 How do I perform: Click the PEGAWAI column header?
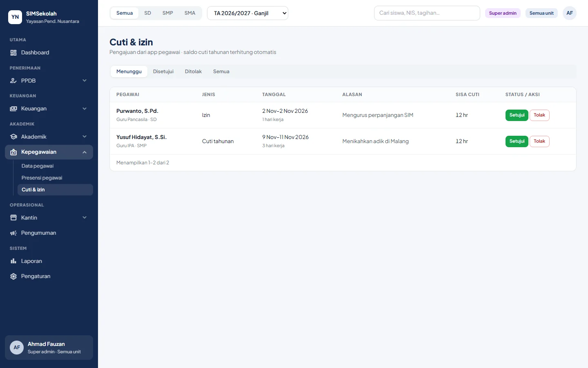(x=128, y=94)
